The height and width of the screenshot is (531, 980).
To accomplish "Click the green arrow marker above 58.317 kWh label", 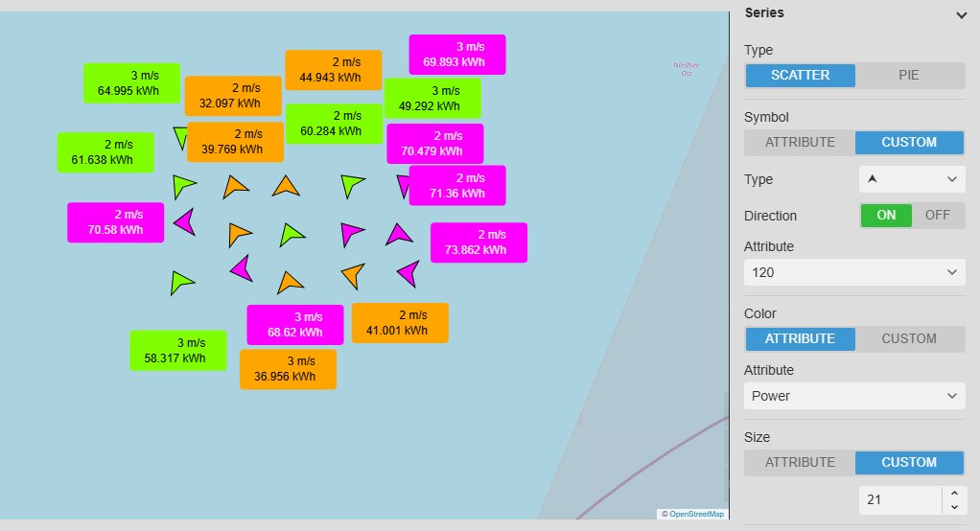I will tap(182, 283).
